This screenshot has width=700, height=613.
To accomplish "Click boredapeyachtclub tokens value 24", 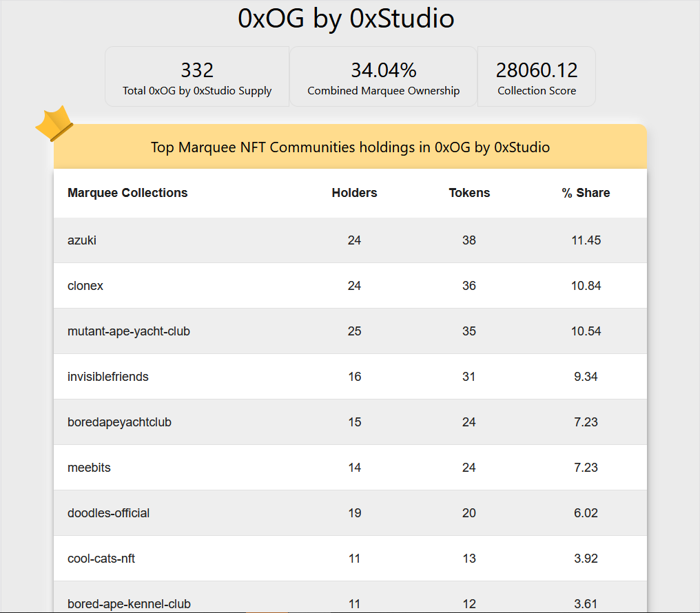I will tap(469, 422).
